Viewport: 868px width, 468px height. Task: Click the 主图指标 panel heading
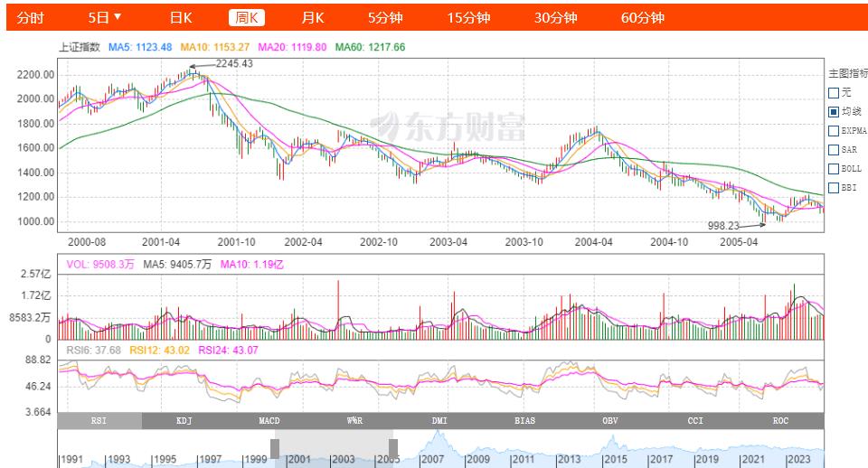point(848,73)
